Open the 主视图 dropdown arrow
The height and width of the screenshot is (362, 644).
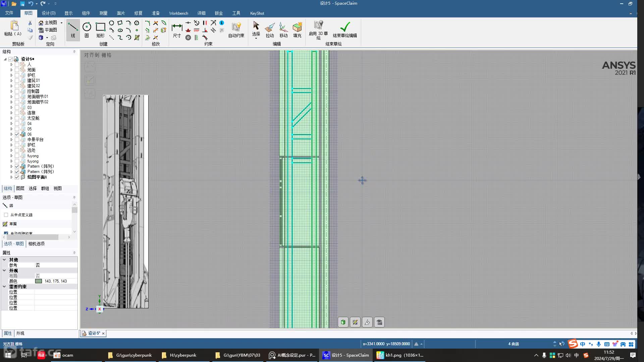tap(61, 23)
